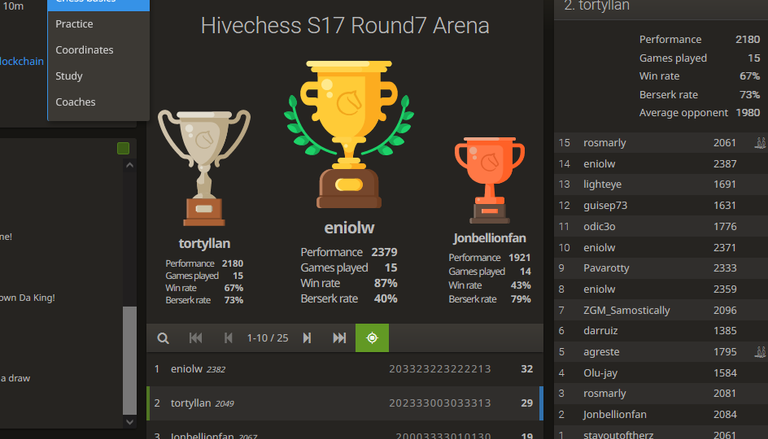Viewport: 768px width, 439px height.
Task: Click Average opponent 1980 stat
Action: 699,113
